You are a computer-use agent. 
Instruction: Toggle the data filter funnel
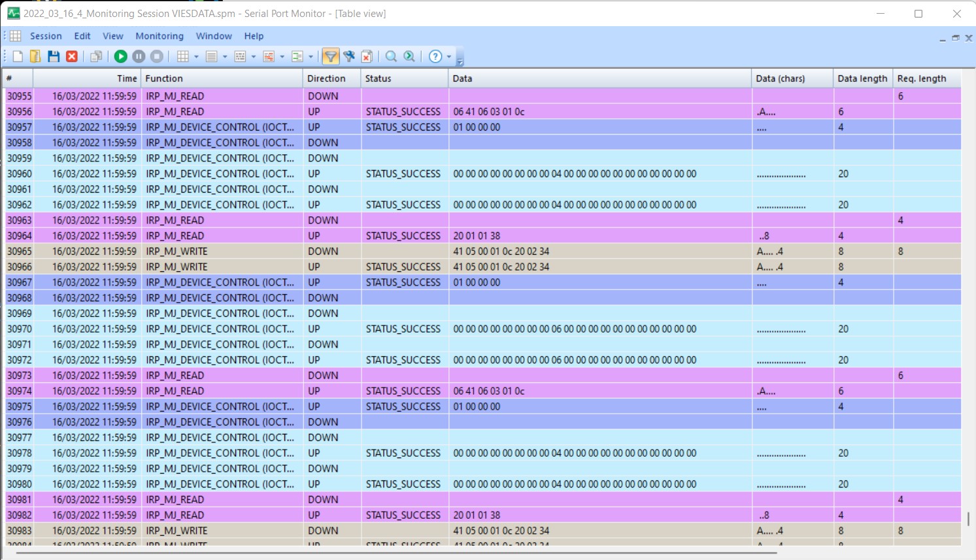(x=331, y=56)
